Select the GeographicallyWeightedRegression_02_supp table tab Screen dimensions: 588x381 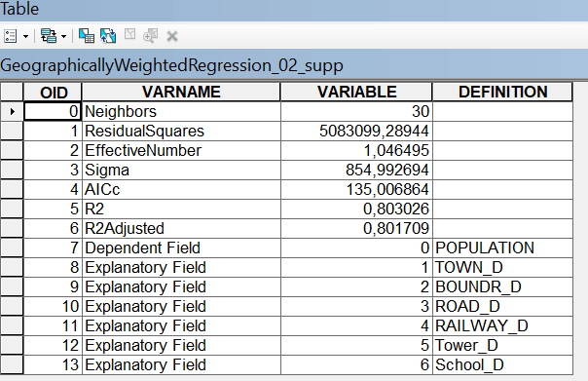click(171, 65)
